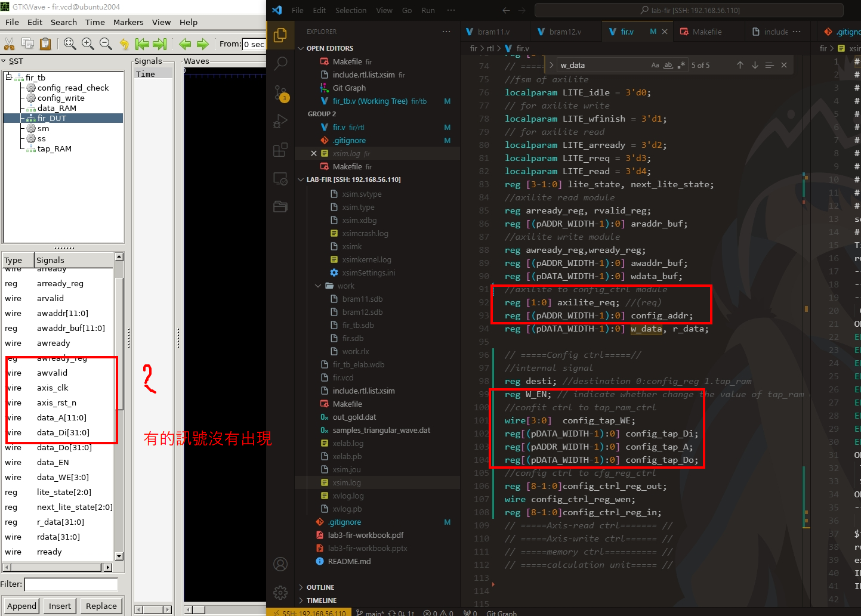This screenshot has width=861, height=616.
Task: Switch to the bram12.v editor tab
Action: point(565,32)
